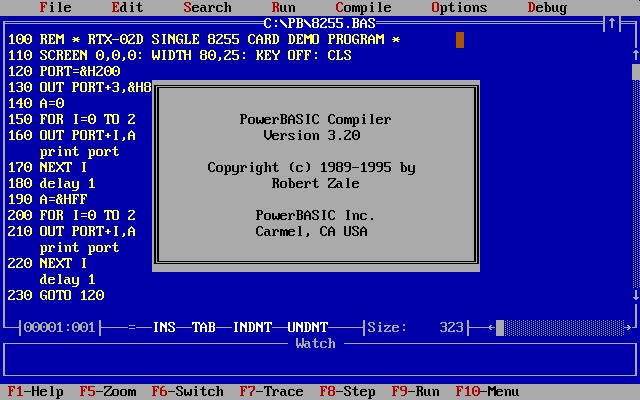This screenshot has width=640, height=400.
Task: Click line 120 PORT=&H200
Action: coord(64,71)
